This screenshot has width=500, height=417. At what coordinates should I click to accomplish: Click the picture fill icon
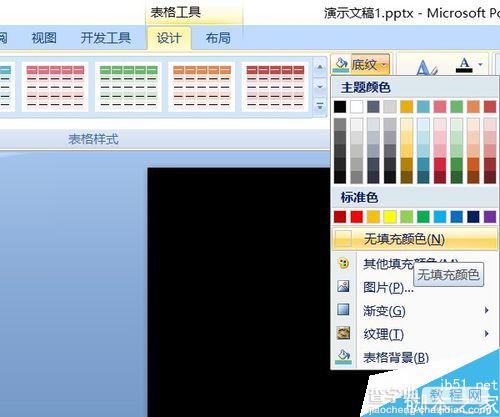343,286
